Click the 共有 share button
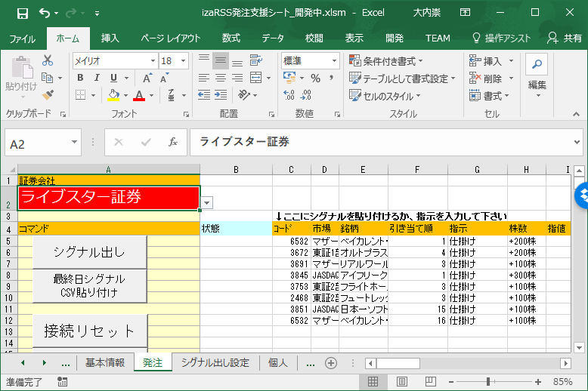Image resolution: width=588 pixels, height=391 pixels. tap(565, 38)
